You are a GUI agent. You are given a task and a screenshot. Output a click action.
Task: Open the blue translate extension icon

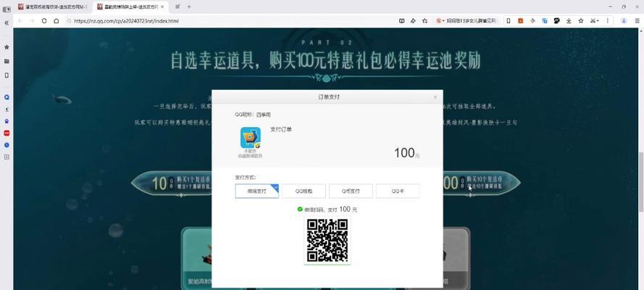545,20
